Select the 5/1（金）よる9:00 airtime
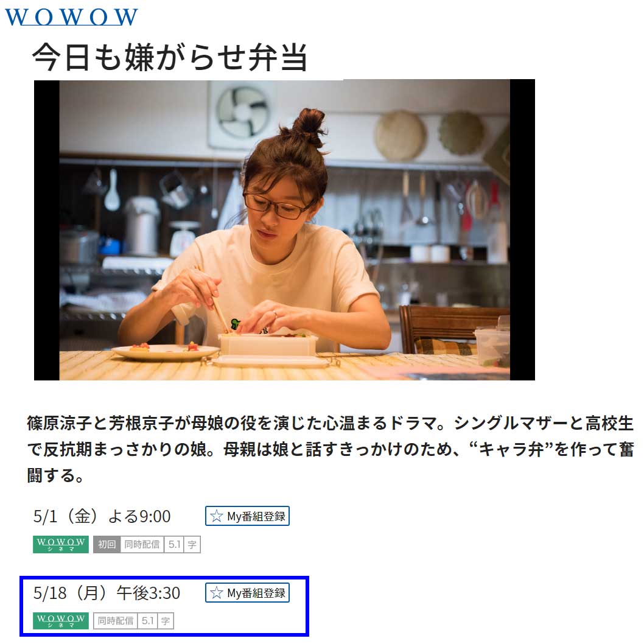 (102, 516)
